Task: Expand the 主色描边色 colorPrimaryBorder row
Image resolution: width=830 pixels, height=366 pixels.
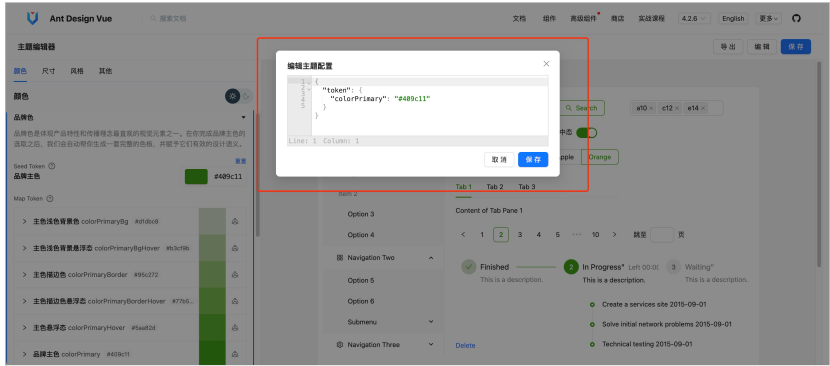Action: pyautogui.click(x=24, y=274)
